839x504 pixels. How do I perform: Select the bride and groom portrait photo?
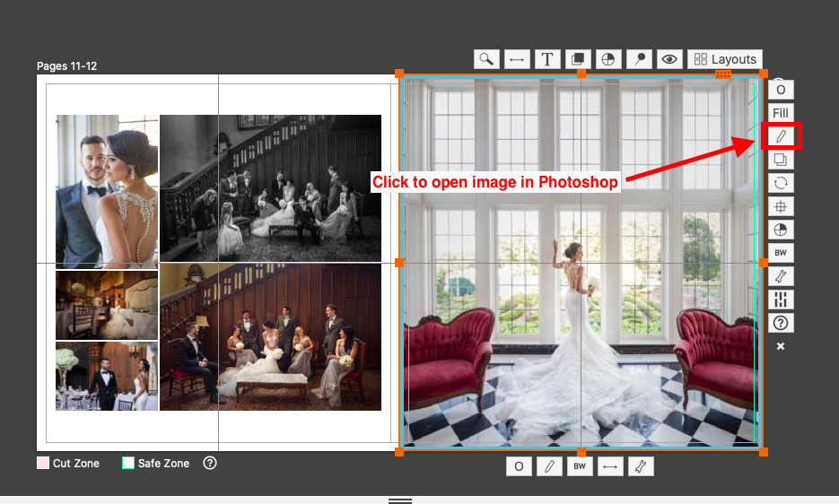[x=107, y=191]
